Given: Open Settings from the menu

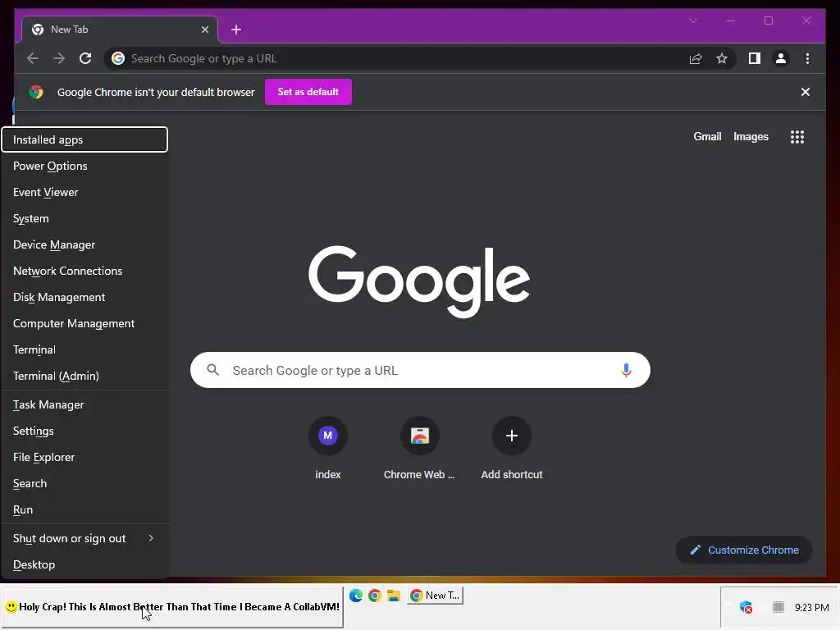Looking at the screenshot, I should [x=84, y=431].
